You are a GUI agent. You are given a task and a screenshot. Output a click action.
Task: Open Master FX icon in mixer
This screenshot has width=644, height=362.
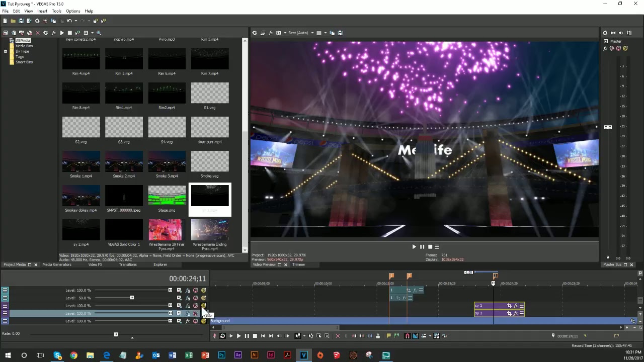point(606,48)
